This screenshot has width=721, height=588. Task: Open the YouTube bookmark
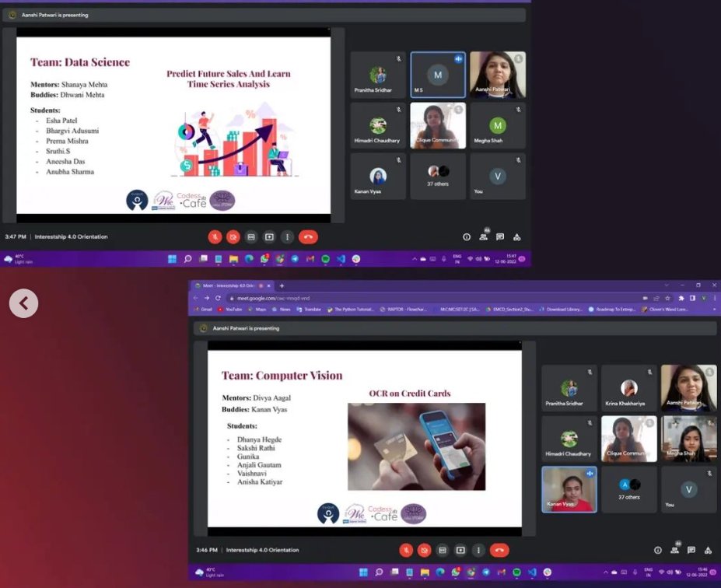point(233,309)
